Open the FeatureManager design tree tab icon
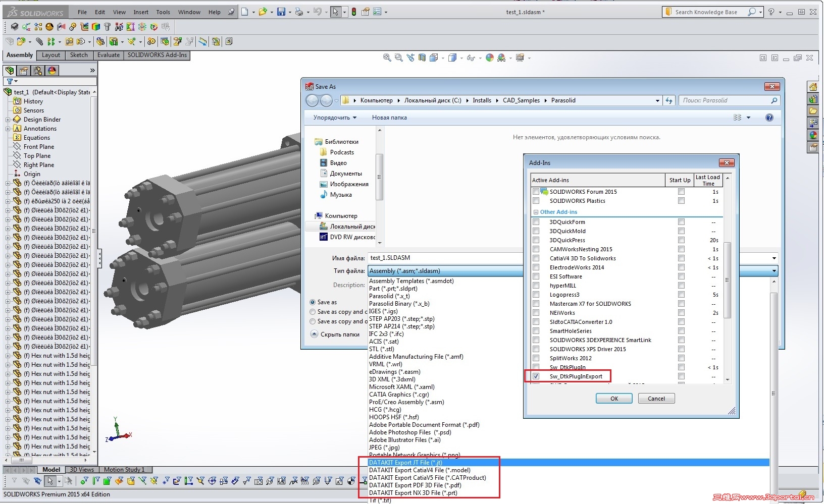The height and width of the screenshot is (504, 824). (10, 71)
